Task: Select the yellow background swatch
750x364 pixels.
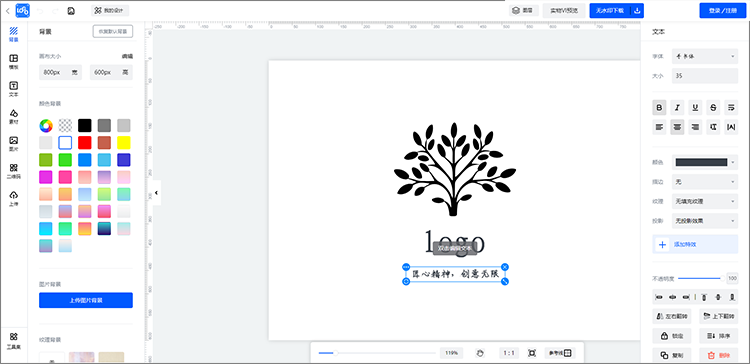Action: 124,143
